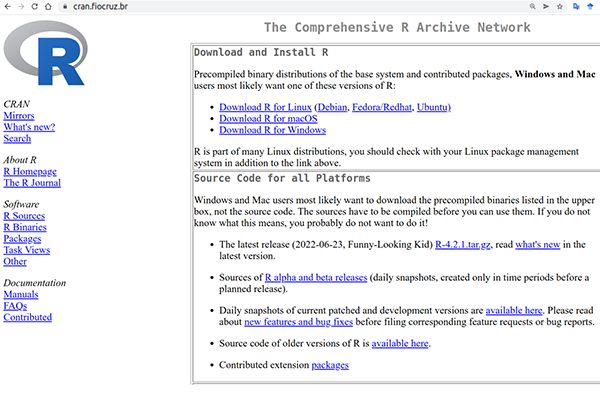Click the padlock site security icon
The height and width of the screenshot is (399, 600).
[65, 7]
